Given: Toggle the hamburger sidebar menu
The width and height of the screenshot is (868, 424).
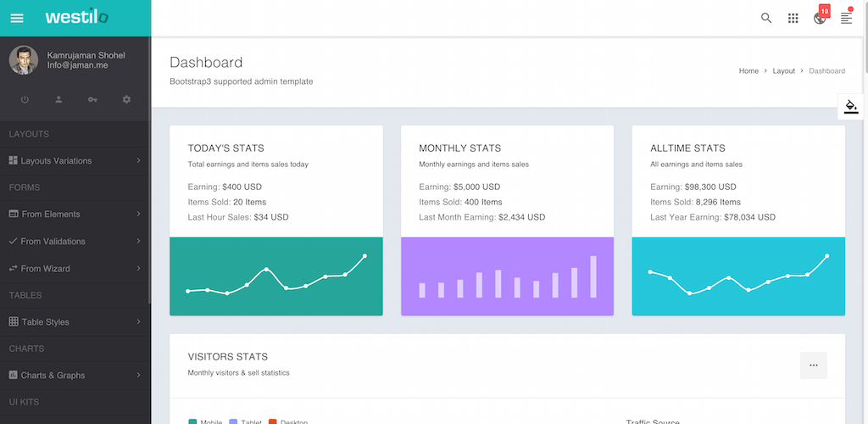Looking at the screenshot, I should [17, 18].
